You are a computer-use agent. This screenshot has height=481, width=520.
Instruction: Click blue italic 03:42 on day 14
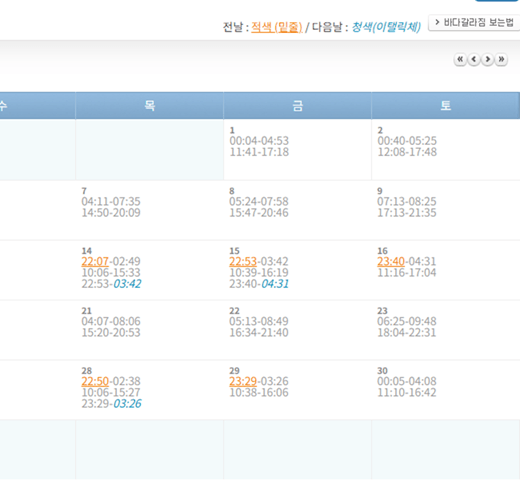point(127,284)
